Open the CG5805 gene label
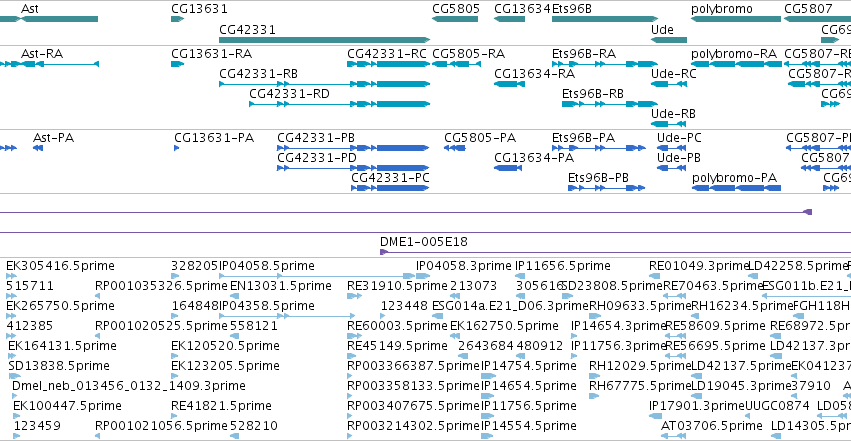851x441 pixels. [456, 9]
